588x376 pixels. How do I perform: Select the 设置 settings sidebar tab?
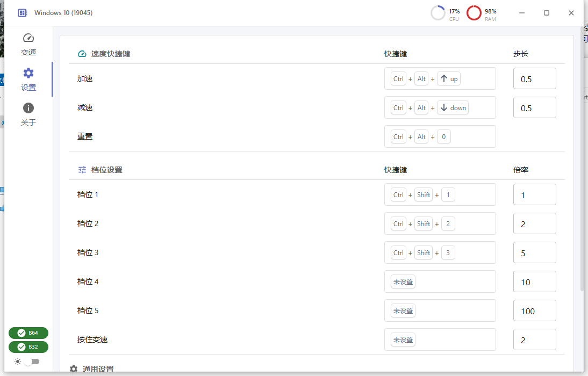coord(28,79)
